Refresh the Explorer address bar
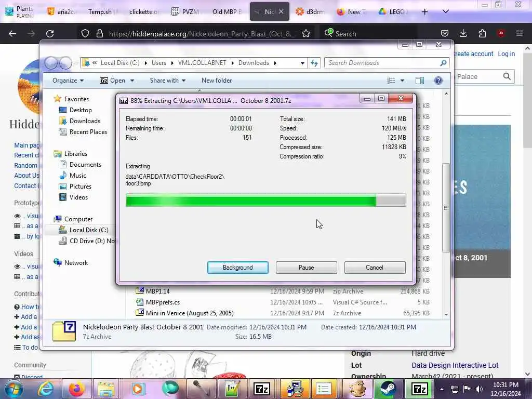 point(314,63)
